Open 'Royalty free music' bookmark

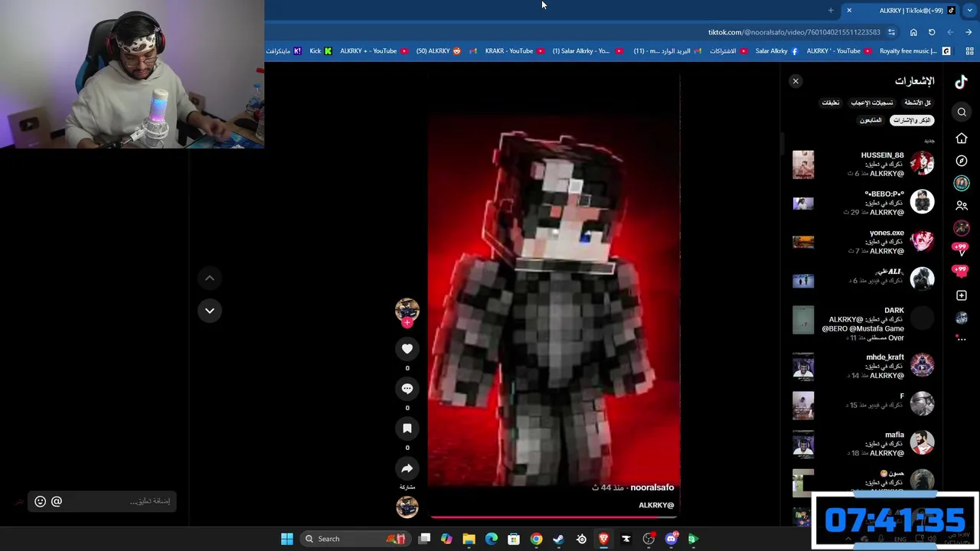click(915, 51)
